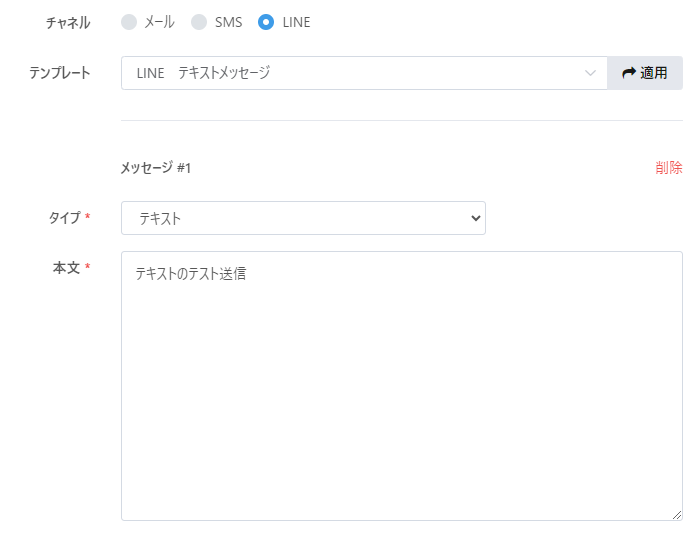The height and width of the screenshot is (551, 697).
Task: Click the red 削除 link
Action: pyautogui.click(x=669, y=168)
